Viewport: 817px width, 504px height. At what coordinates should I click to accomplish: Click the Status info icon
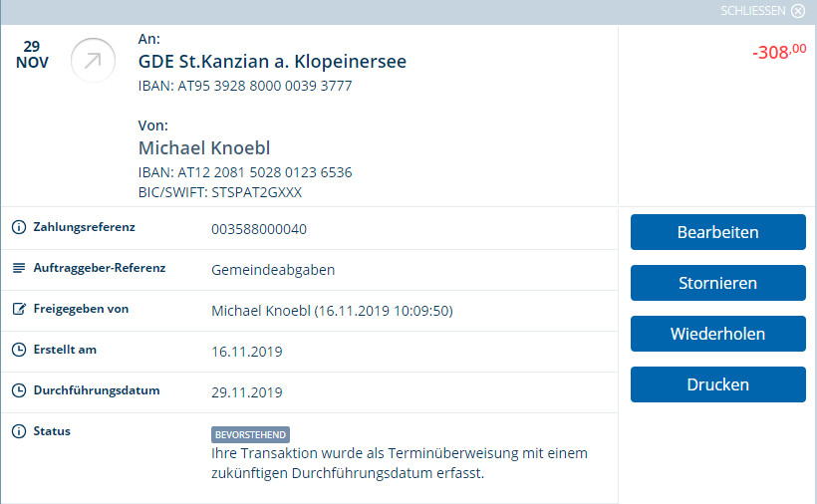(x=19, y=431)
